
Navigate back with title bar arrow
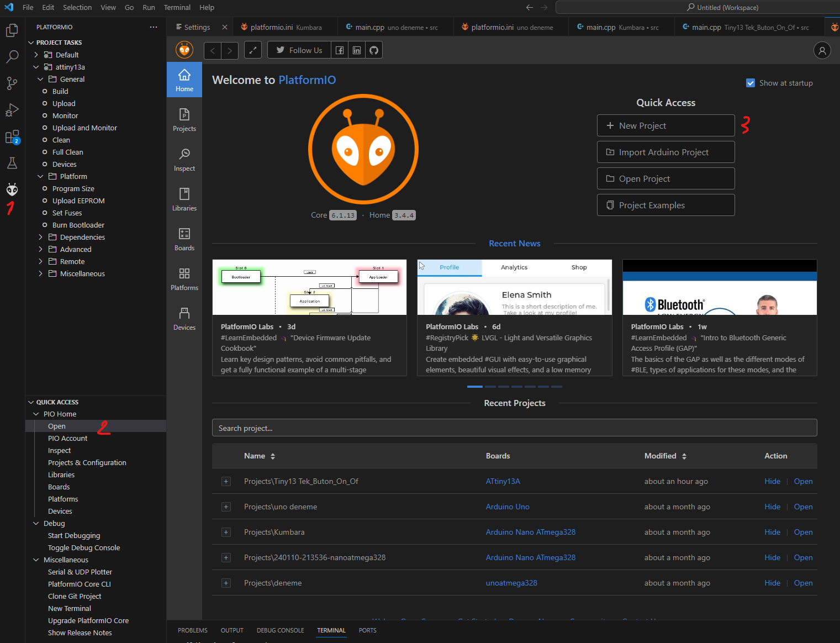pyautogui.click(x=530, y=7)
